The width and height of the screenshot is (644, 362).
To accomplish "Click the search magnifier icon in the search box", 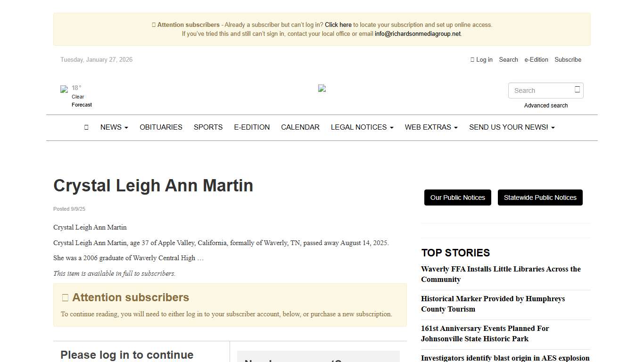I will pyautogui.click(x=577, y=90).
